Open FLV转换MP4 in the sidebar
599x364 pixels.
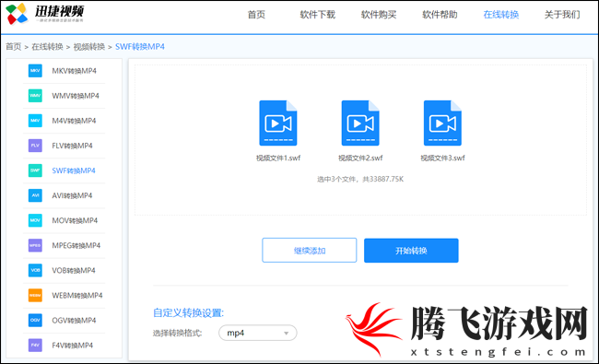pyautogui.click(x=72, y=146)
